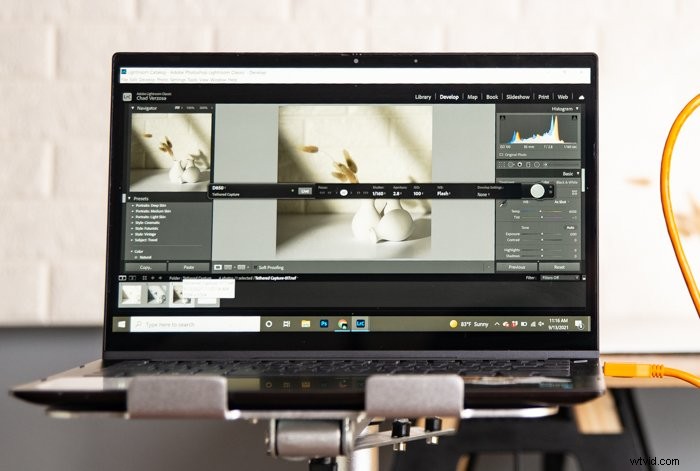This screenshot has height=471, width=700.
Task: Click the Previous button
Action: pyautogui.click(x=517, y=267)
